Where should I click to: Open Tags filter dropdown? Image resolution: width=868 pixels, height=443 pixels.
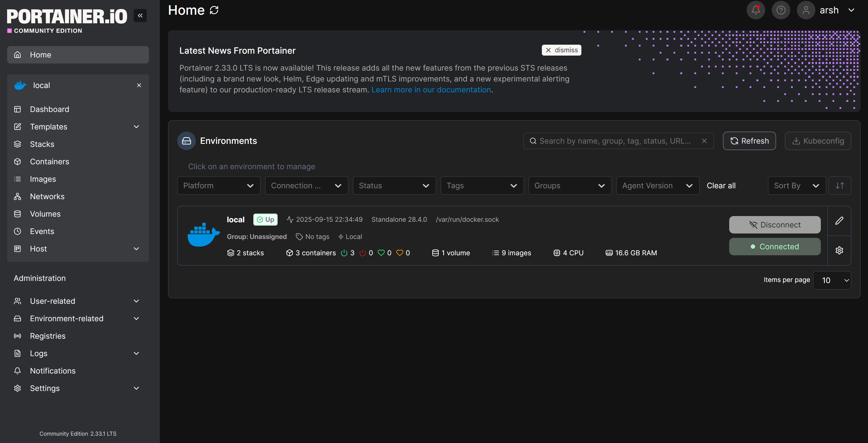click(482, 186)
